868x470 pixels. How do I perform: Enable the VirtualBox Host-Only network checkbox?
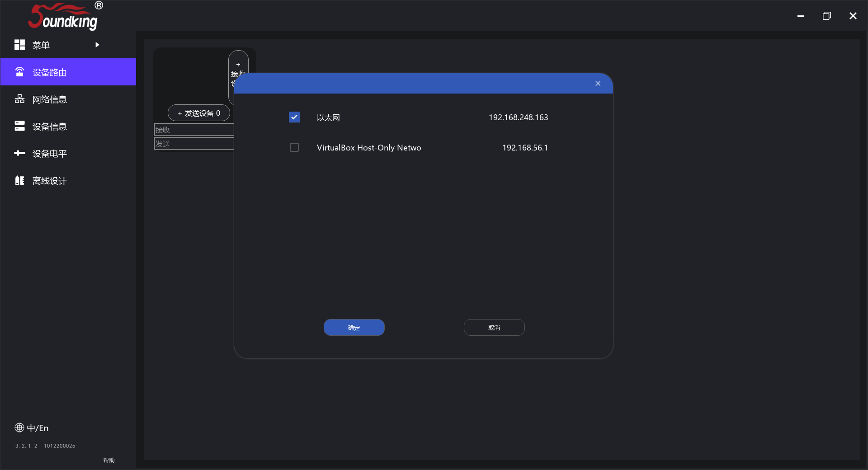(294, 148)
